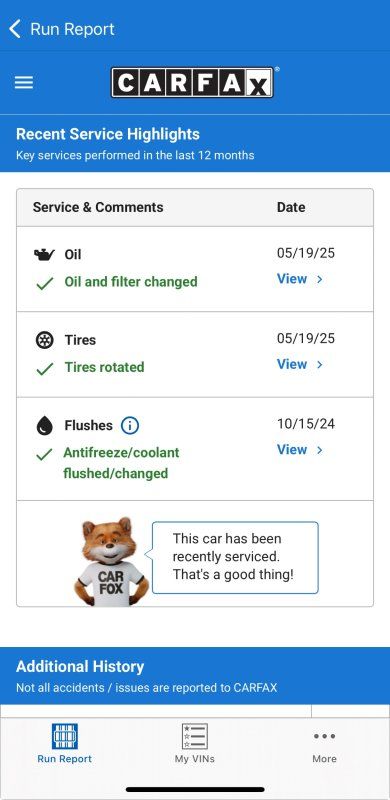Switch to the My VINs tab label
This screenshot has height=800, width=390.
pyautogui.click(x=194, y=759)
